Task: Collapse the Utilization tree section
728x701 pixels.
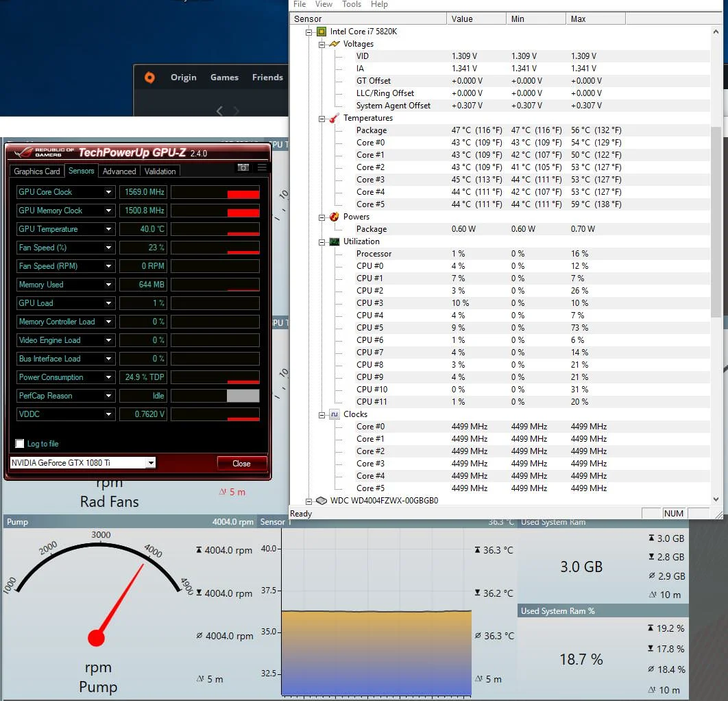Action: pyautogui.click(x=321, y=242)
